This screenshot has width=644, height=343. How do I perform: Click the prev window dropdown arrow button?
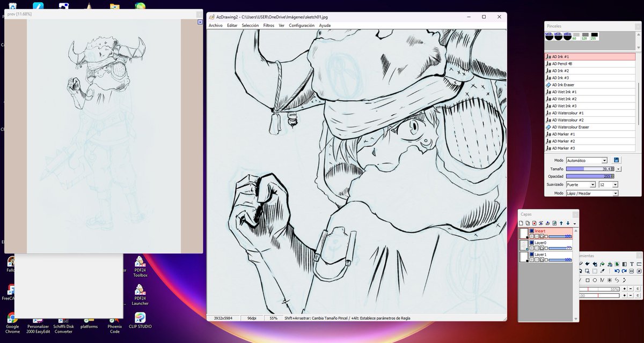tap(200, 22)
